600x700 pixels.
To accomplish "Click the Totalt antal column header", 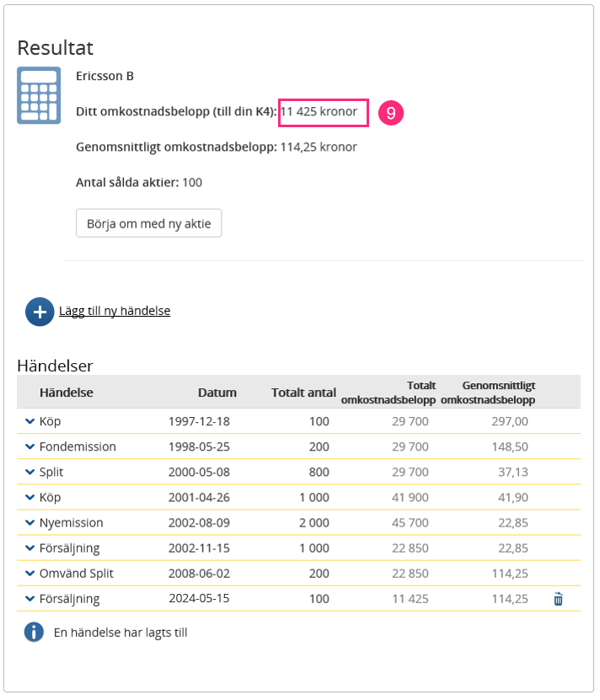I will (303, 393).
